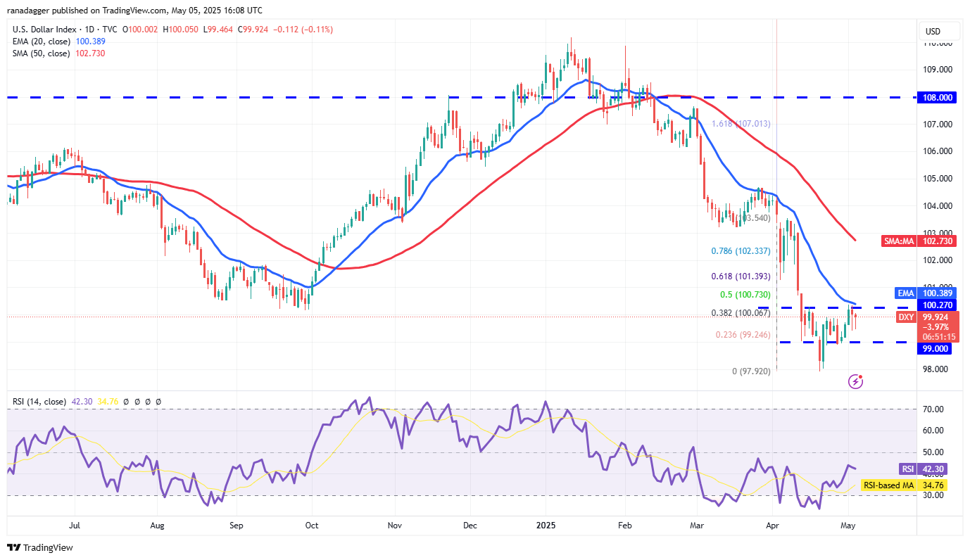Hide the EMA (20, close) indicator via its legend

[x=39, y=42]
